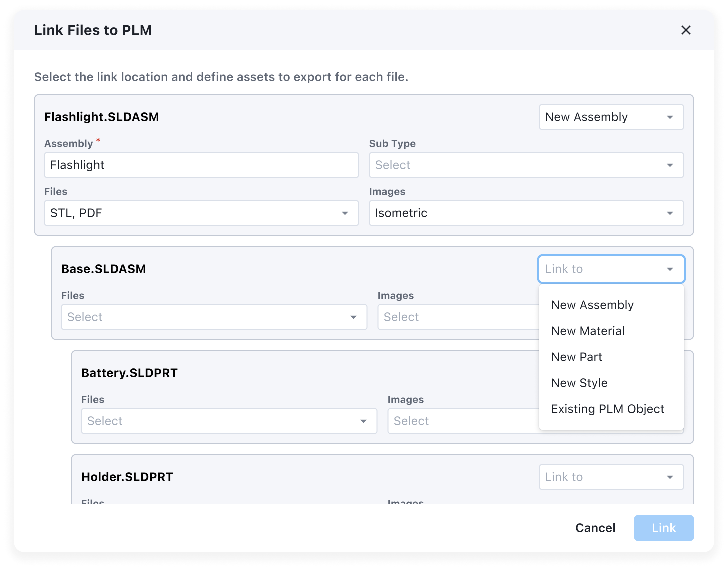Open the Flashlight.SLDASM New Assembly dropdown
Viewport: 728px width, 570px height.
tap(610, 117)
